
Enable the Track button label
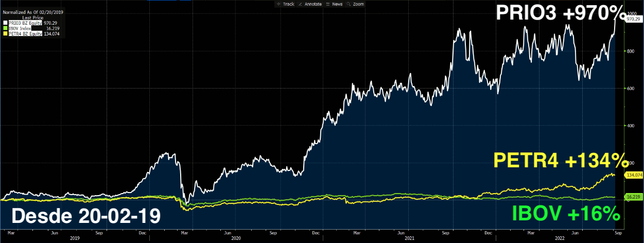[289, 4]
